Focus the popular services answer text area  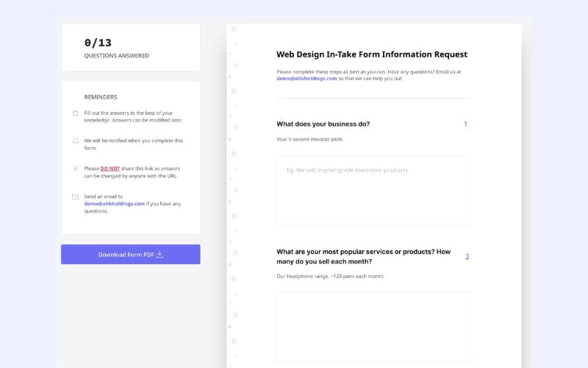pos(373,326)
